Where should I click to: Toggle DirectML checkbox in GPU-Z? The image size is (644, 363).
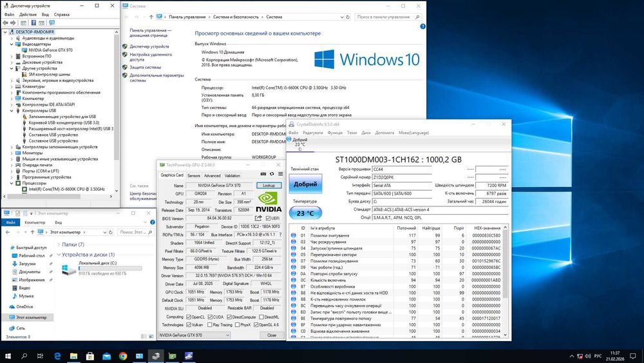261,317
